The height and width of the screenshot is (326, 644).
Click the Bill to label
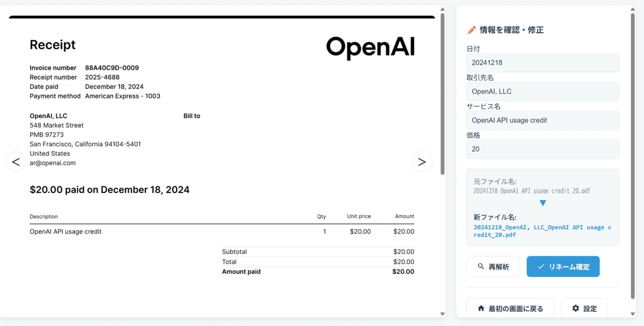coord(192,116)
